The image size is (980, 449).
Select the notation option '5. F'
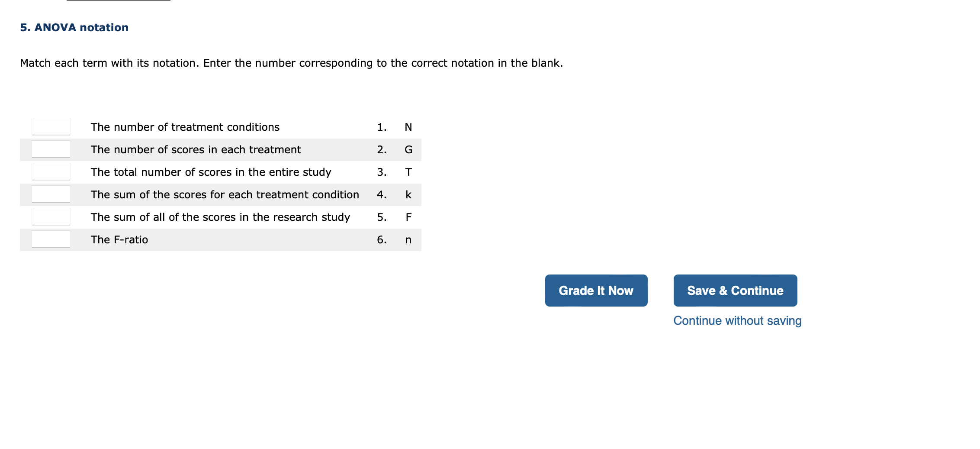click(x=394, y=217)
